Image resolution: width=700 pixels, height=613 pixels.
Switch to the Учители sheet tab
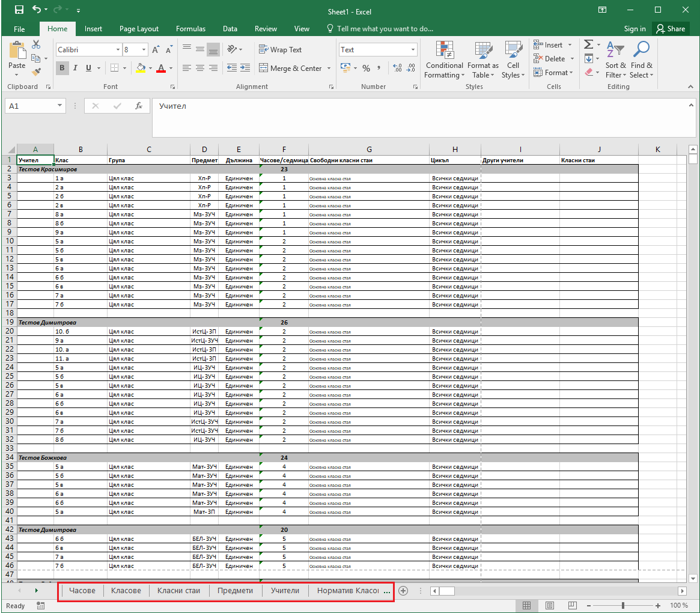click(x=285, y=591)
